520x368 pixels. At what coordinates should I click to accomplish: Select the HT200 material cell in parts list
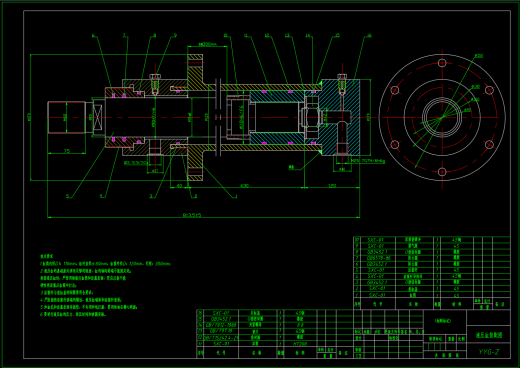300,343
